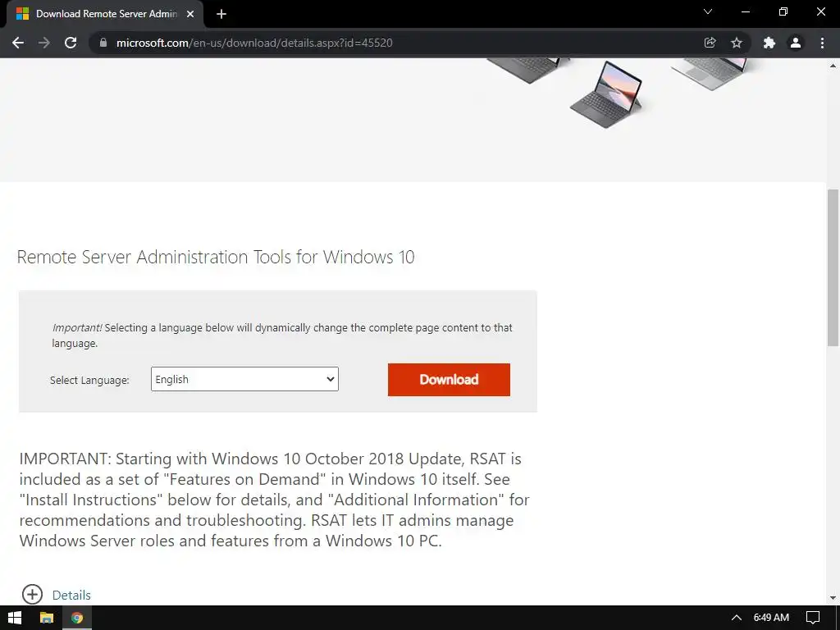
Task: Click the lock icon in address bar
Action: 103,43
